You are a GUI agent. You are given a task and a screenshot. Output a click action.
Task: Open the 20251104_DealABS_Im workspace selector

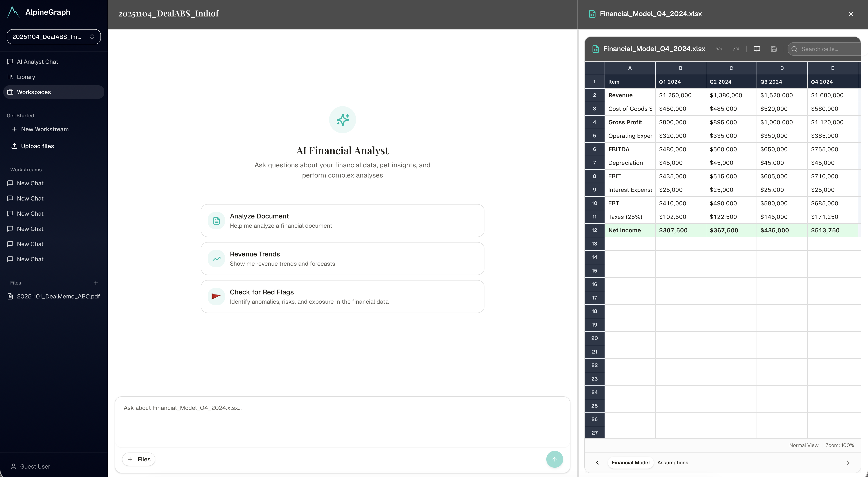[x=54, y=36]
